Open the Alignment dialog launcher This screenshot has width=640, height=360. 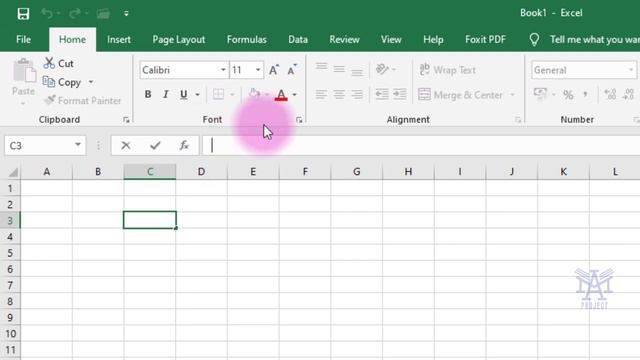(x=518, y=120)
